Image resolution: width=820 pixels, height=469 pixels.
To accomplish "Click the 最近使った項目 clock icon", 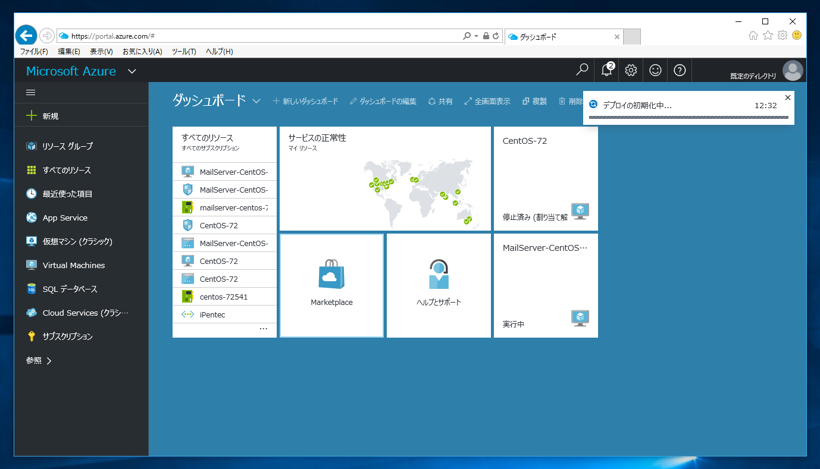I will click(31, 193).
